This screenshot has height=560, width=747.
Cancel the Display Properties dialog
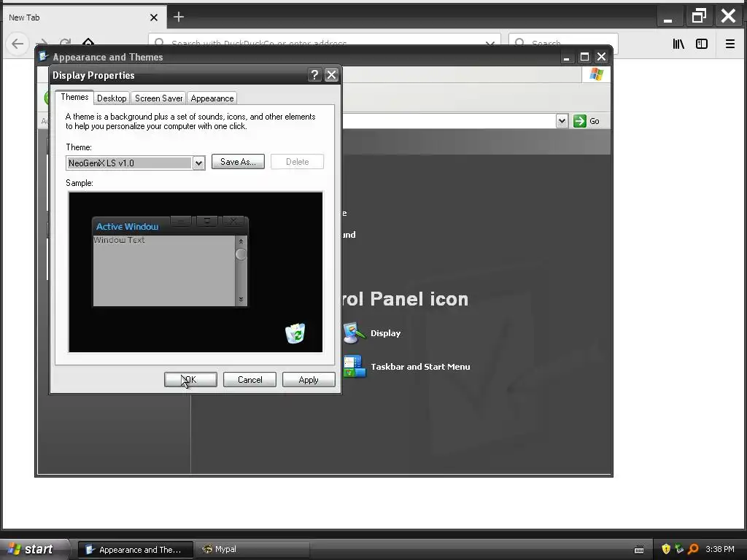pos(249,379)
